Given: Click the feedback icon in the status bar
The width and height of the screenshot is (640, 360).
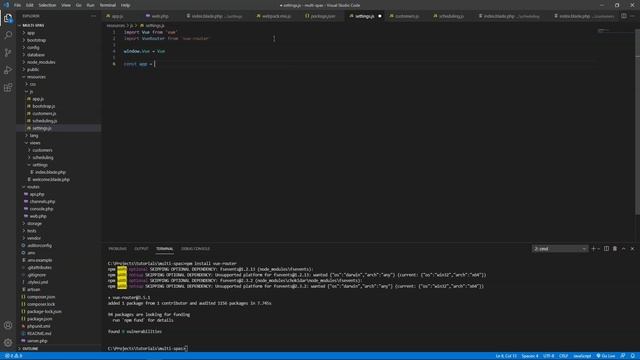Looking at the screenshot, I should (623, 356).
